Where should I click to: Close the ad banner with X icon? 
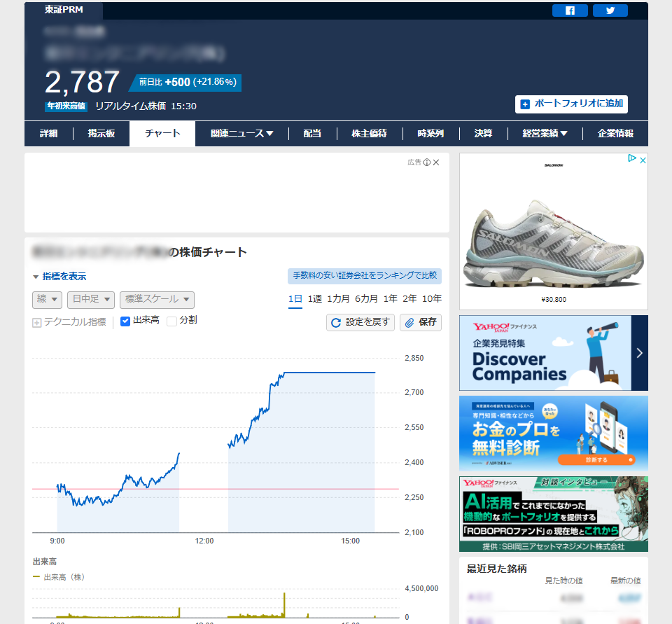click(436, 162)
